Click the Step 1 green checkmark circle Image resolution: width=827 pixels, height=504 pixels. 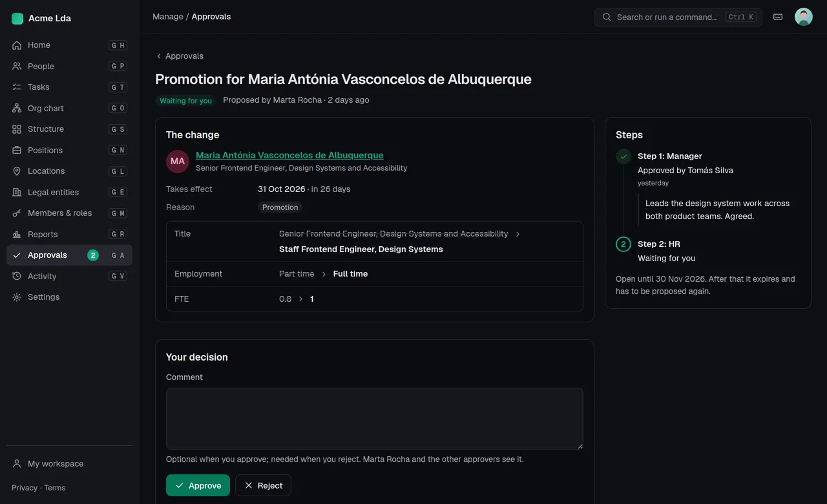point(623,156)
